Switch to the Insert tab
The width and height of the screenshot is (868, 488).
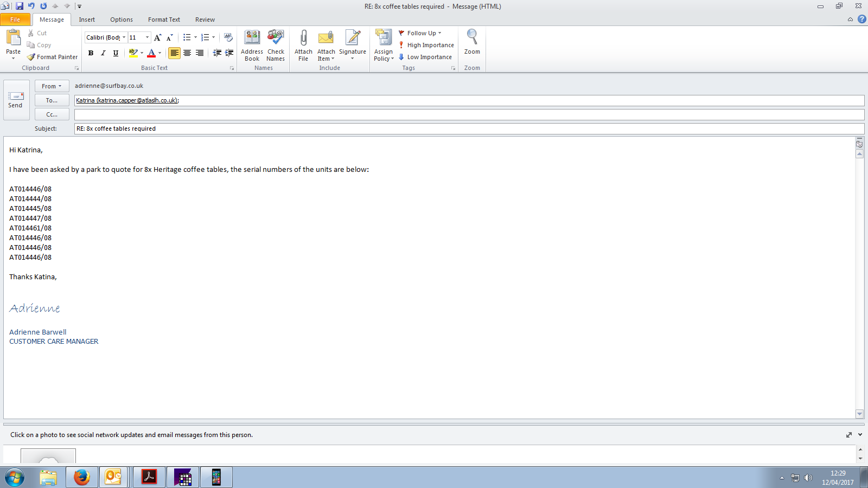(x=87, y=20)
